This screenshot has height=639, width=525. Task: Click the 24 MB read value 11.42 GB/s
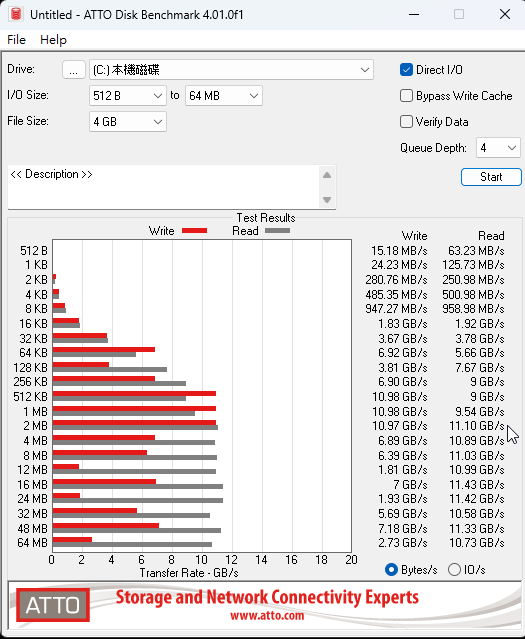click(x=477, y=499)
